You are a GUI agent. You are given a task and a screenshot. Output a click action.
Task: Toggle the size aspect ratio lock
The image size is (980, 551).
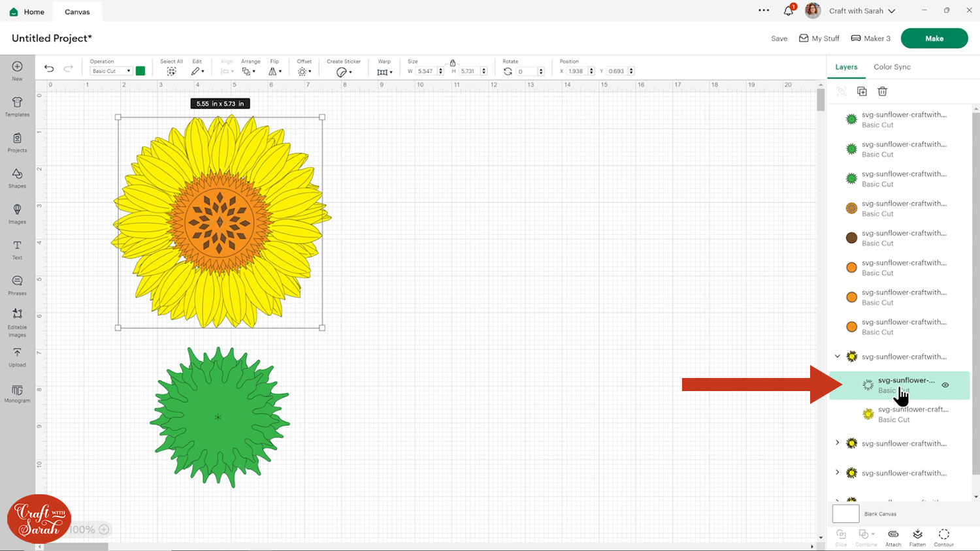tap(452, 63)
